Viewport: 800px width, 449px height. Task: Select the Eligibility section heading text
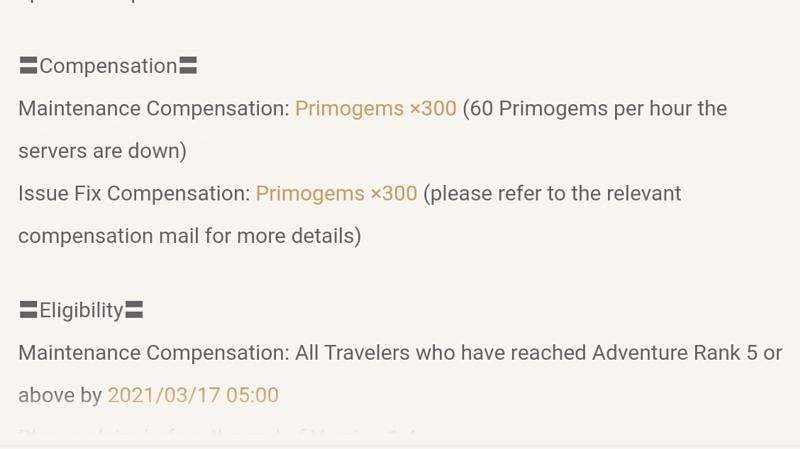(82, 310)
